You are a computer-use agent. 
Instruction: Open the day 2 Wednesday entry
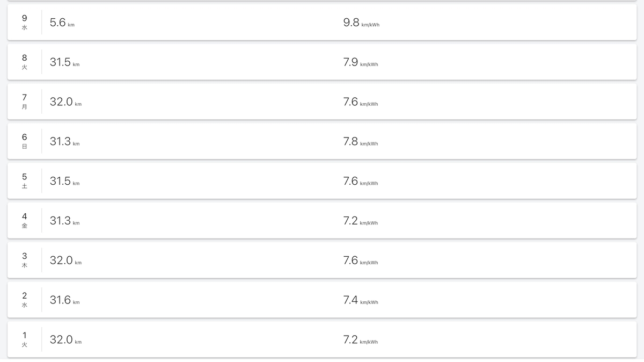pos(322,300)
